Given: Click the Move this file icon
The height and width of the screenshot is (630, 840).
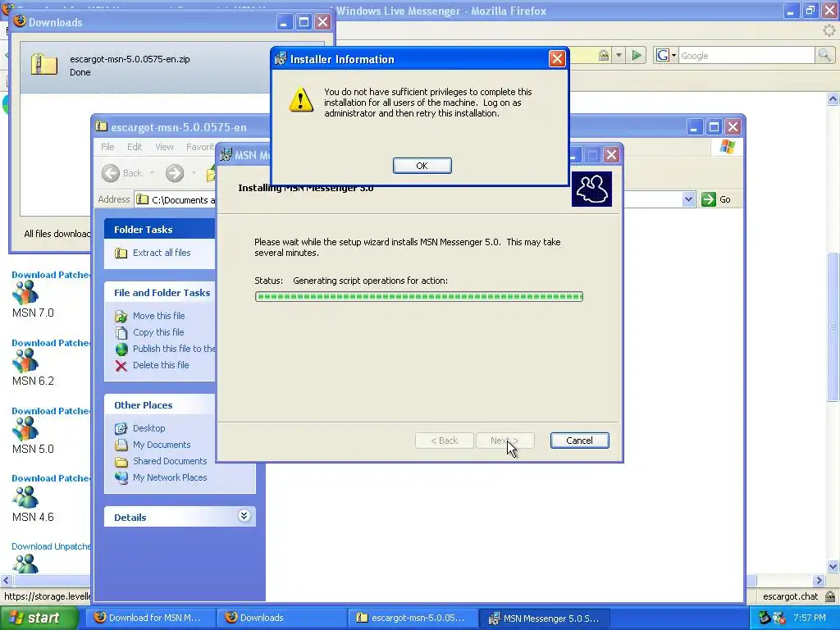Looking at the screenshot, I should tap(121, 316).
